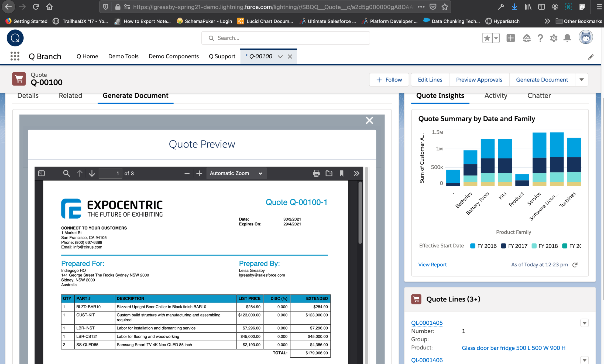Open the Chatter tab
Image resolution: width=604 pixels, height=364 pixels.
coord(539,95)
